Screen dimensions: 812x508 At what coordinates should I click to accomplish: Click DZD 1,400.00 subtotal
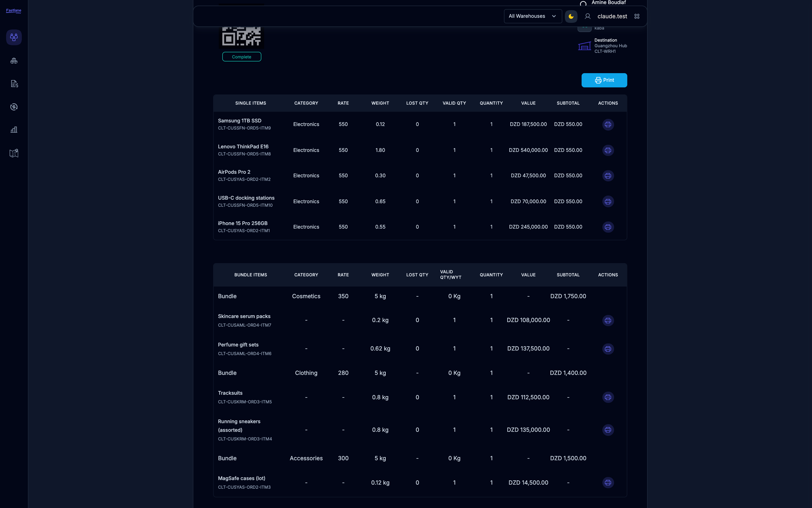pyautogui.click(x=568, y=373)
